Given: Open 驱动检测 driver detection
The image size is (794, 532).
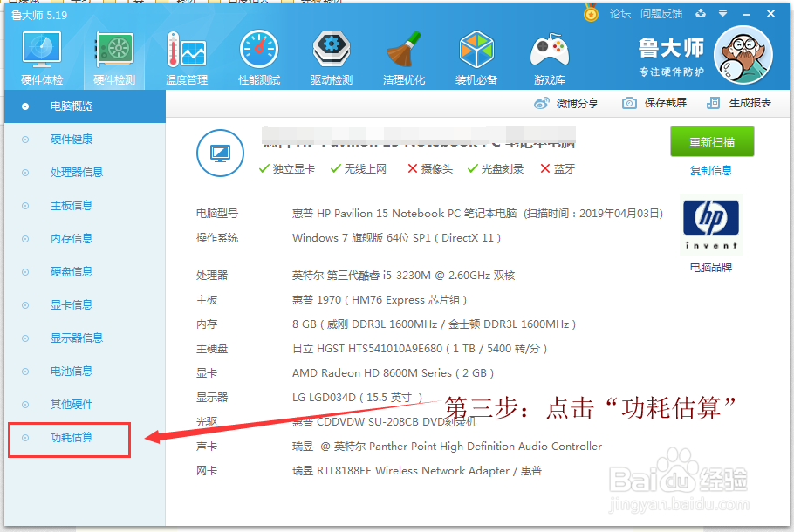Looking at the screenshot, I should pyautogui.click(x=332, y=58).
